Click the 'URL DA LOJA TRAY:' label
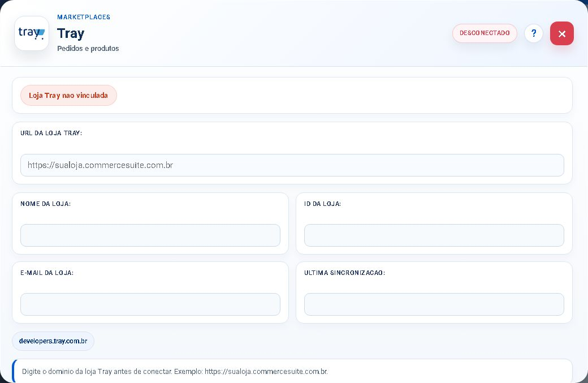588x383 pixels. (x=51, y=133)
